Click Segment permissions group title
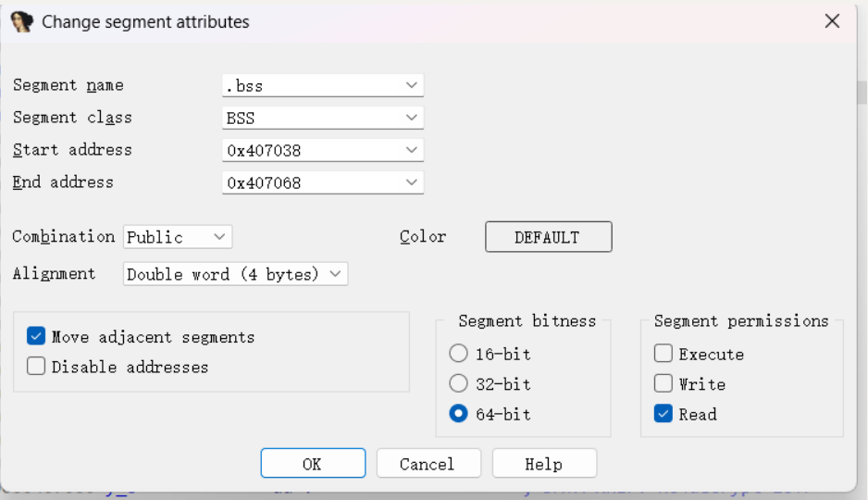Viewport: 868px width, 500px height. pyautogui.click(x=741, y=320)
